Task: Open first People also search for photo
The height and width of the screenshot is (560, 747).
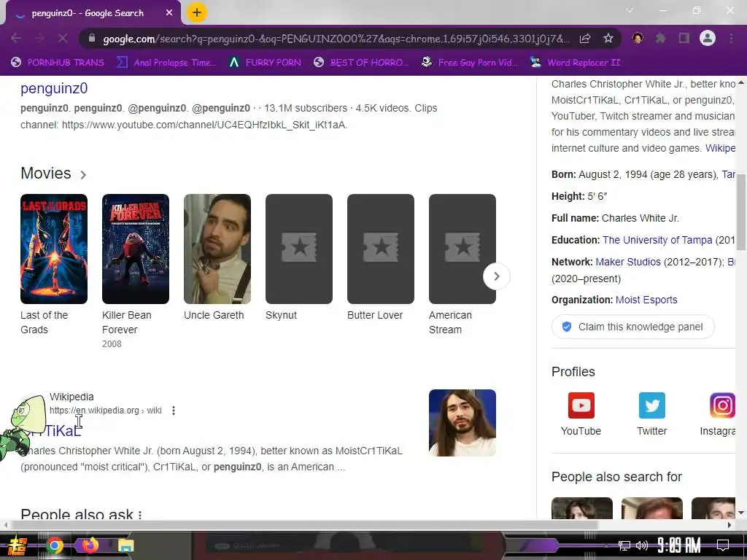Action: [581, 508]
